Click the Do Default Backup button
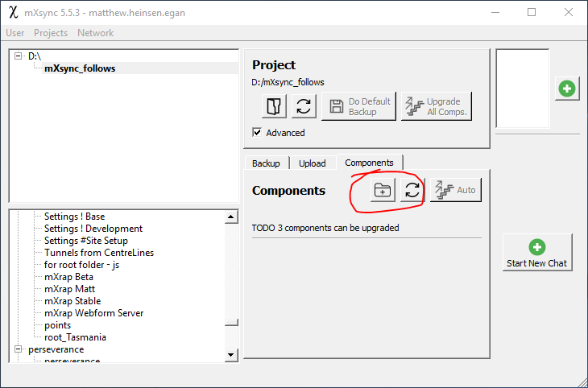Screen dimensions: 588x388 pyautogui.click(x=358, y=106)
